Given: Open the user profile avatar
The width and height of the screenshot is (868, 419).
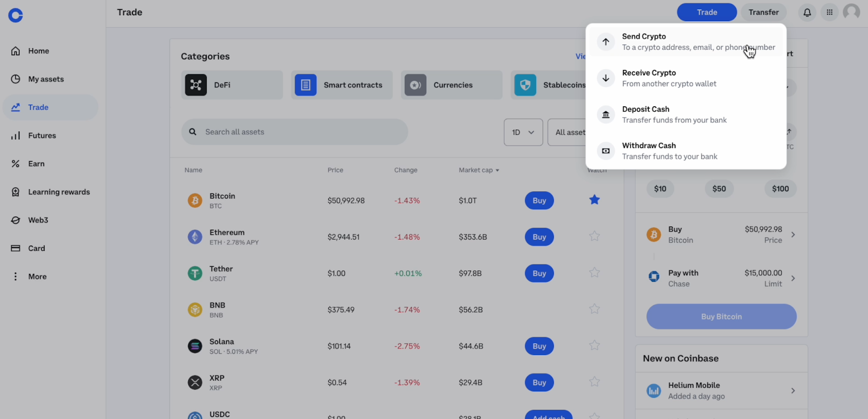Looking at the screenshot, I should [852, 12].
